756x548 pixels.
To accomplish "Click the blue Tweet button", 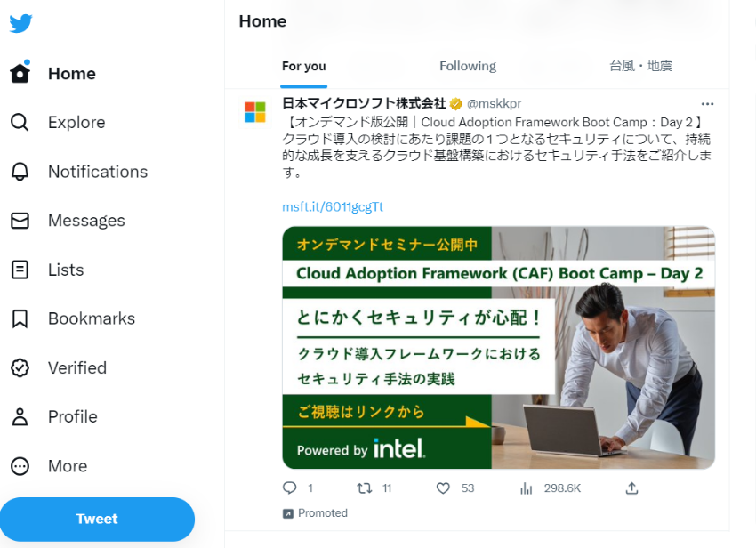I will [x=97, y=519].
